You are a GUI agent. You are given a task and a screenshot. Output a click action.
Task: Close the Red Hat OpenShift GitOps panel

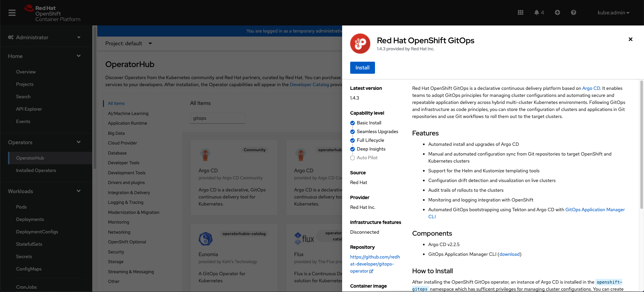pos(631,39)
